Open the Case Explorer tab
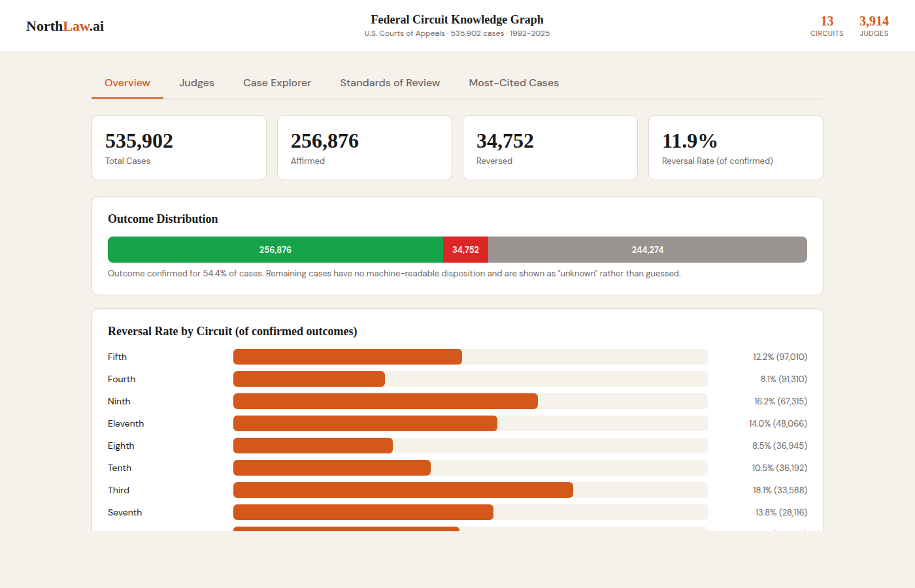This screenshot has width=915, height=588. pos(277,83)
